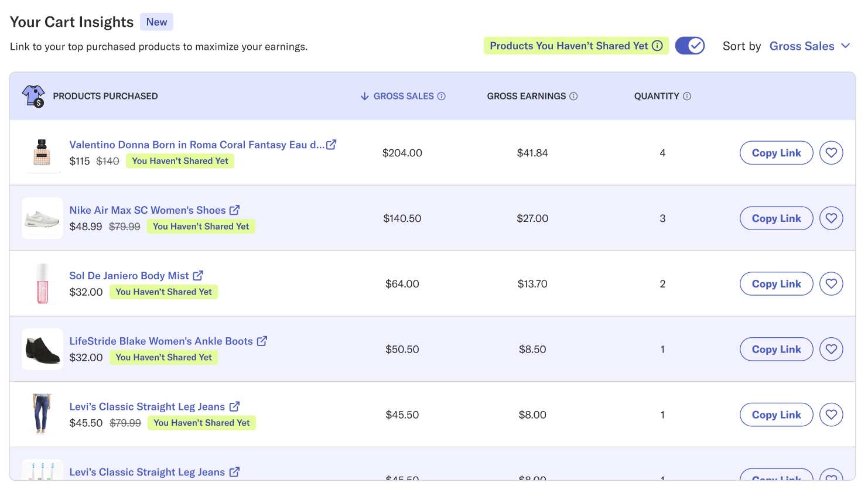
Task: Click external link icon for LifeStride boots
Action: [x=262, y=341]
